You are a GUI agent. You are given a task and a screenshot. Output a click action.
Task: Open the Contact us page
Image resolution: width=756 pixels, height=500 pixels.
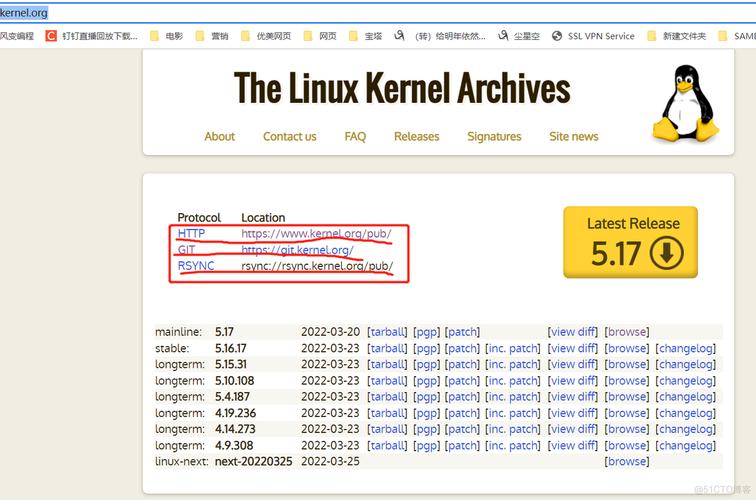pos(290,136)
